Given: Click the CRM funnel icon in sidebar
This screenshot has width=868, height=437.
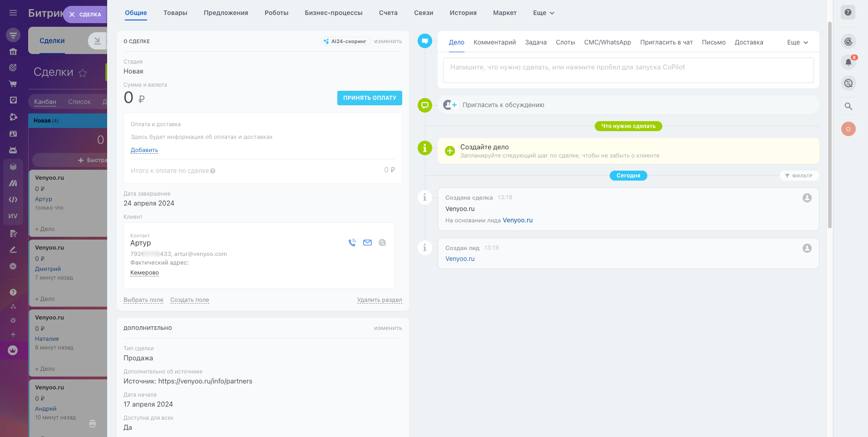Looking at the screenshot, I should [13, 35].
